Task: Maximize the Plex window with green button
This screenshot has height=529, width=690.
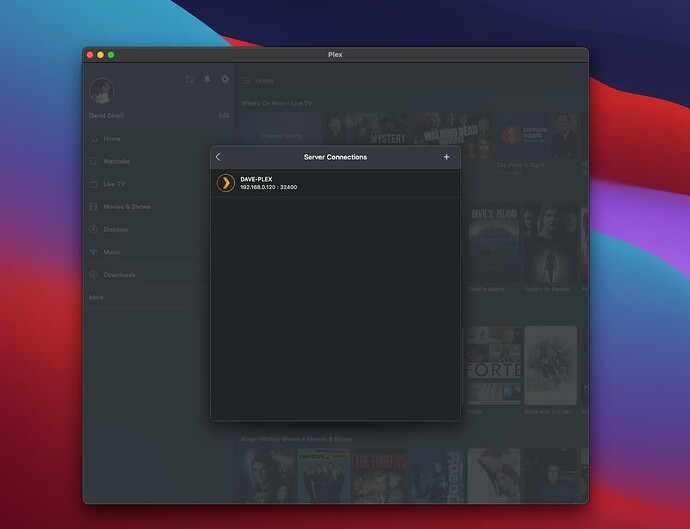Action: tap(111, 55)
